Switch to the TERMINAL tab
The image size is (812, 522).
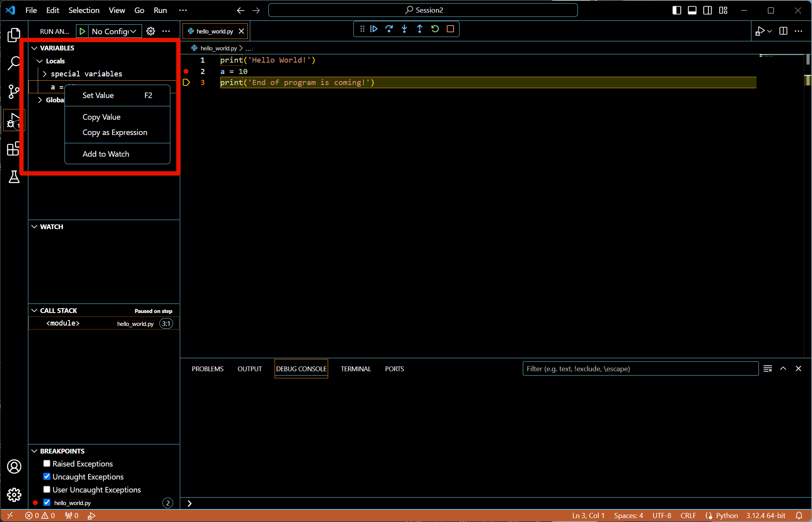pyautogui.click(x=356, y=369)
